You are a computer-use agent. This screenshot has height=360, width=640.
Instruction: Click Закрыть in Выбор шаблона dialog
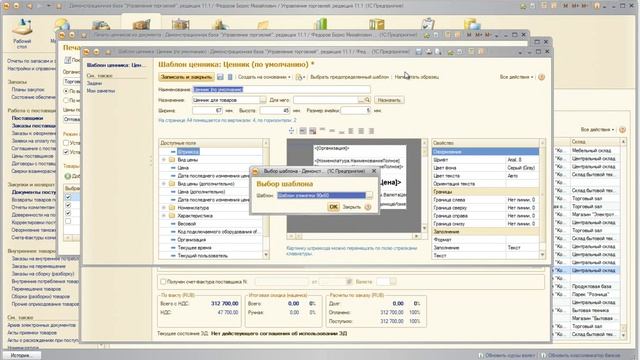click(x=351, y=207)
